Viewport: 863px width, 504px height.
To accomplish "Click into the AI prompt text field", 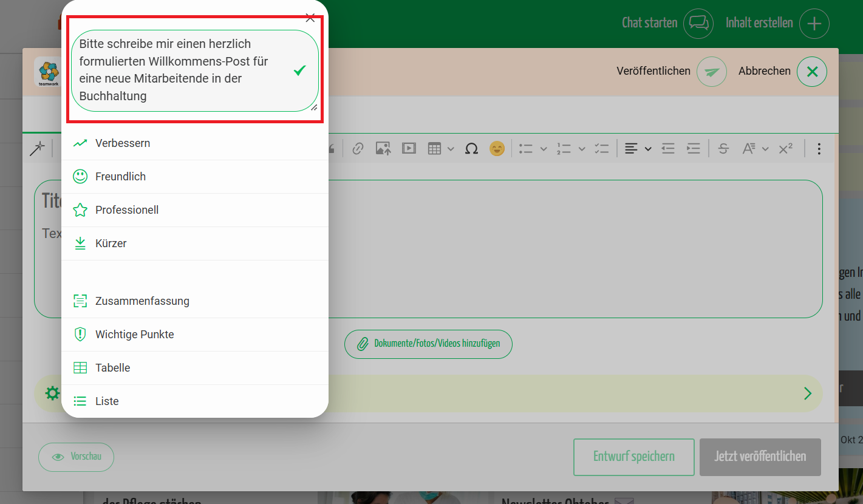I will (x=176, y=70).
